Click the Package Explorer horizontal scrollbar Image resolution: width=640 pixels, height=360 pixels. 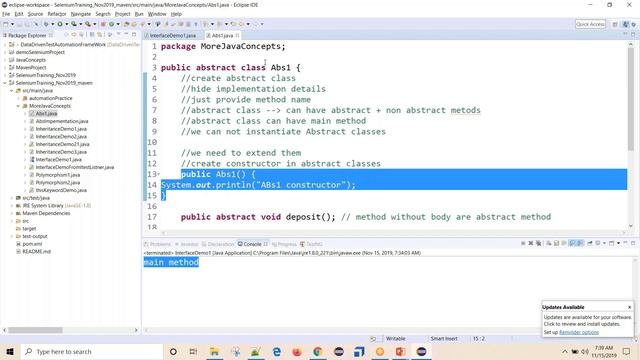tap(35, 330)
